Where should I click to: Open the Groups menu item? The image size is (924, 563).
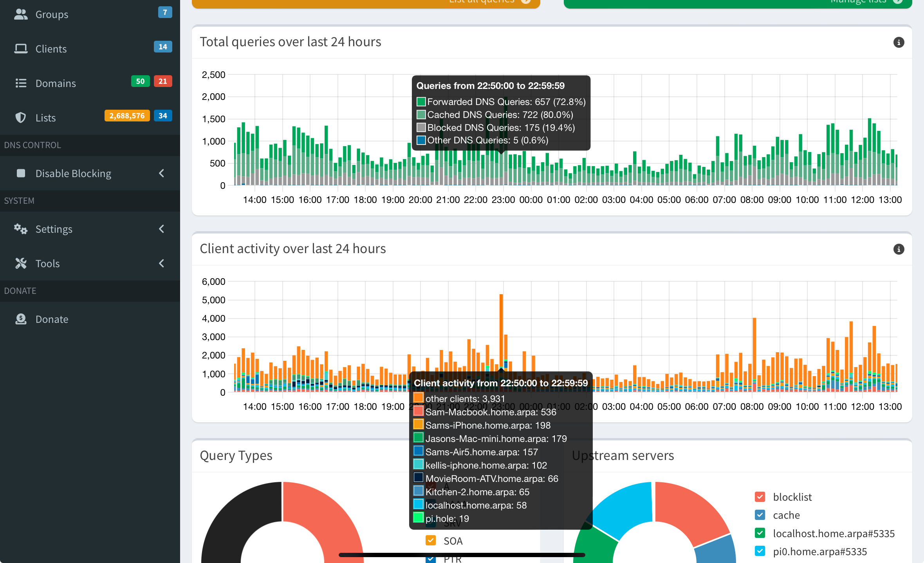[x=90, y=14]
